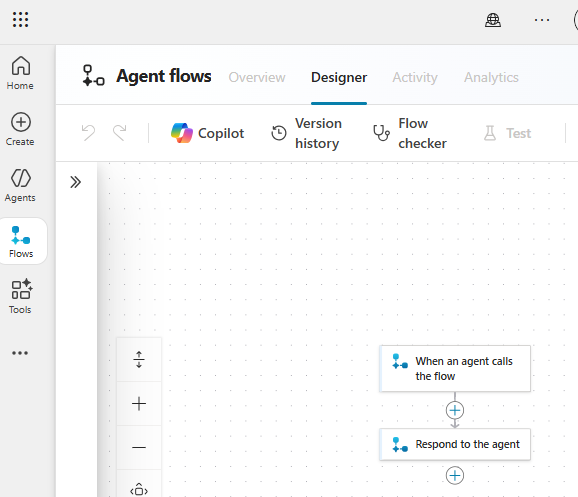
Task: Click the Agent flows title
Action: point(164,76)
